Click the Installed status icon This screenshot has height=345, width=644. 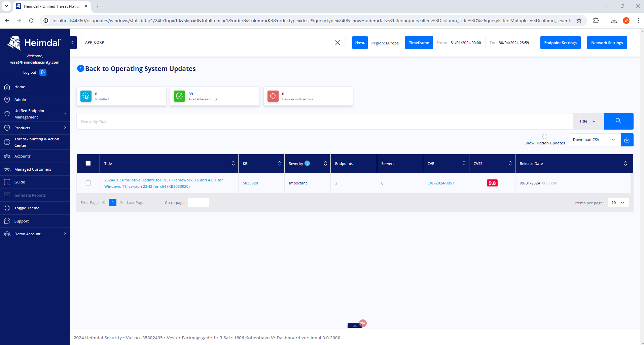[x=86, y=96]
